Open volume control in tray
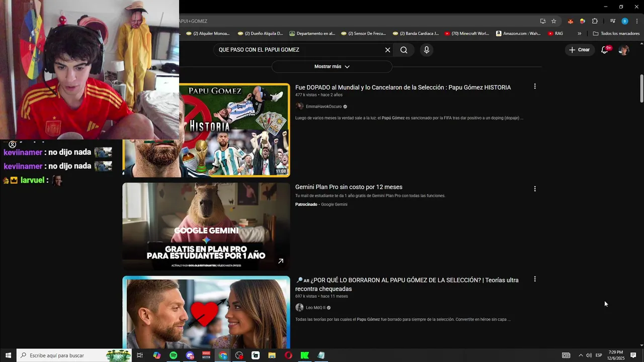Image resolution: width=644 pixels, height=362 pixels. pyautogui.click(x=589, y=355)
